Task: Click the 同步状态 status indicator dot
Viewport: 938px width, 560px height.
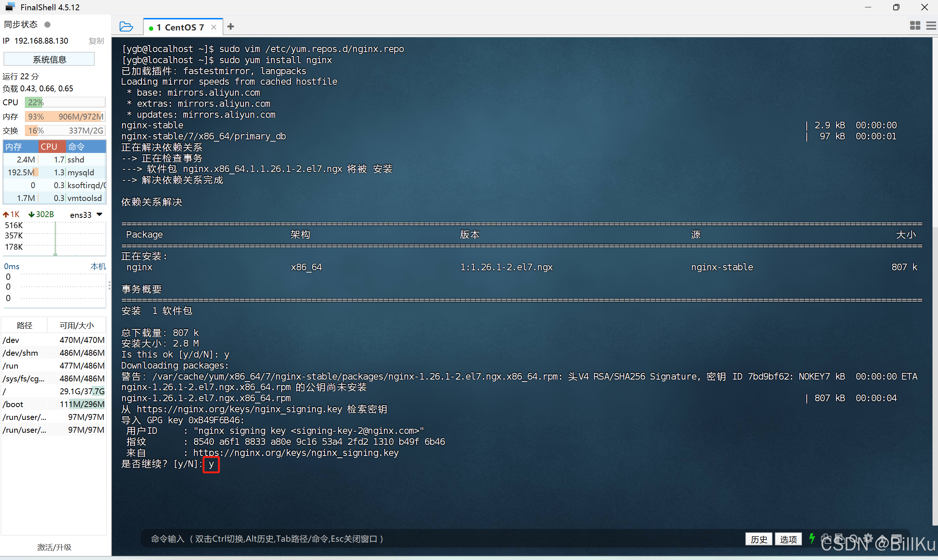Action: 48,25
